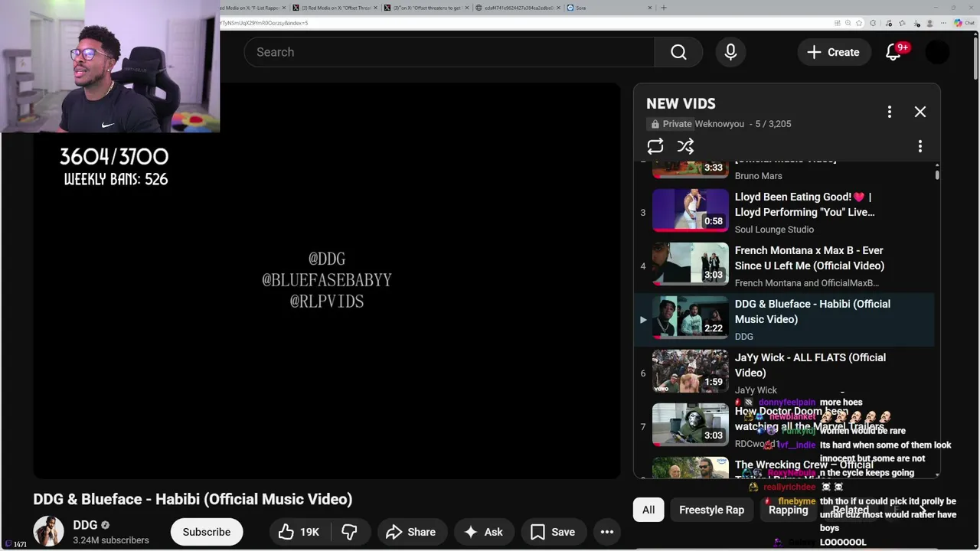The width and height of the screenshot is (980, 551).
Task: Play Lloyd Been Eating Good thumbnail
Action: tap(691, 210)
